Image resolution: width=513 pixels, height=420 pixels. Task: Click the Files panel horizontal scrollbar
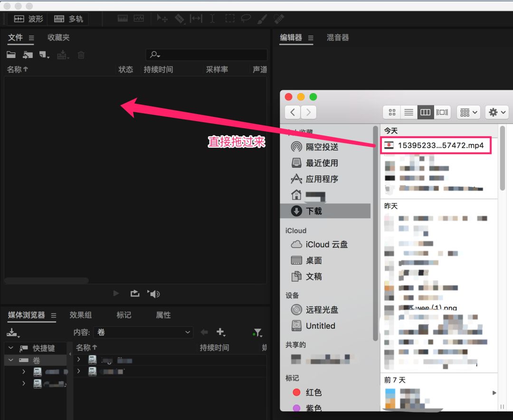pyautogui.click(x=46, y=280)
